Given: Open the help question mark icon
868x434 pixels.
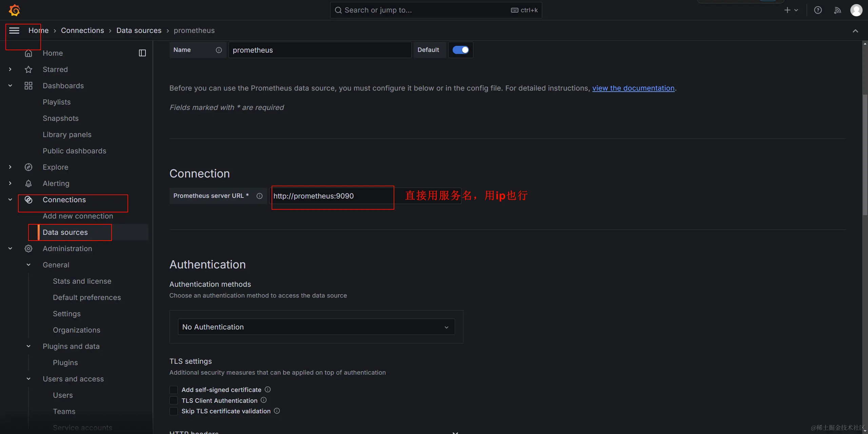Looking at the screenshot, I should (818, 10).
